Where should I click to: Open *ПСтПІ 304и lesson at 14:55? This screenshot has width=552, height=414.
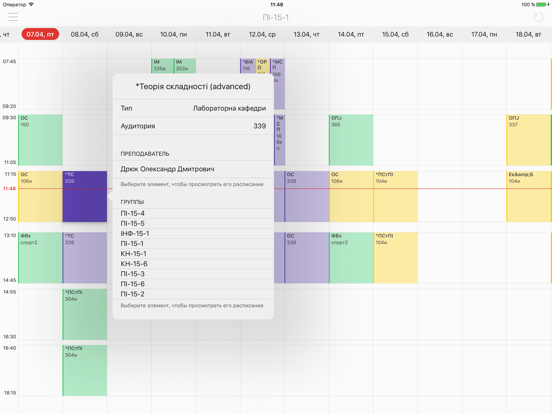coord(85,314)
